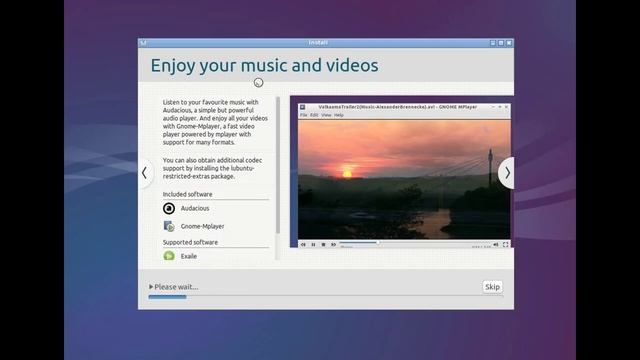Viewport: 640px width, 360px height.
Task: Select the Gnome-Mplayer label text
Action: (x=202, y=226)
